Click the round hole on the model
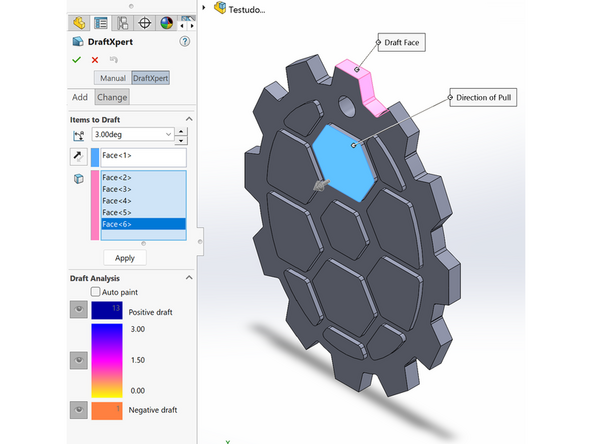The height and width of the screenshot is (444, 592). (347, 106)
